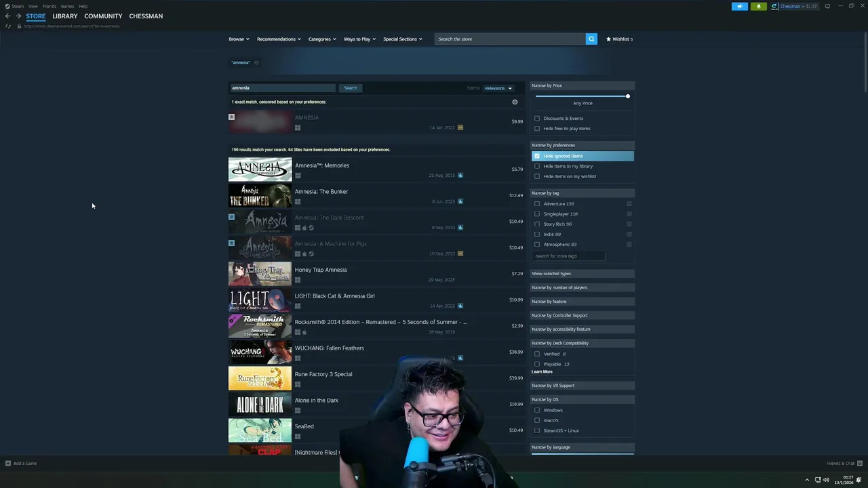Click in-library badge on AMNESIA censored result
Image resolution: width=868 pixels, height=488 pixels.
coord(231,117)
